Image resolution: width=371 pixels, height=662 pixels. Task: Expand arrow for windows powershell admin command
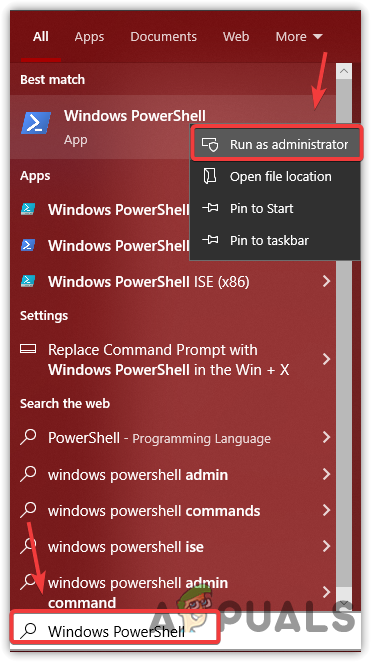coord(326,592)
